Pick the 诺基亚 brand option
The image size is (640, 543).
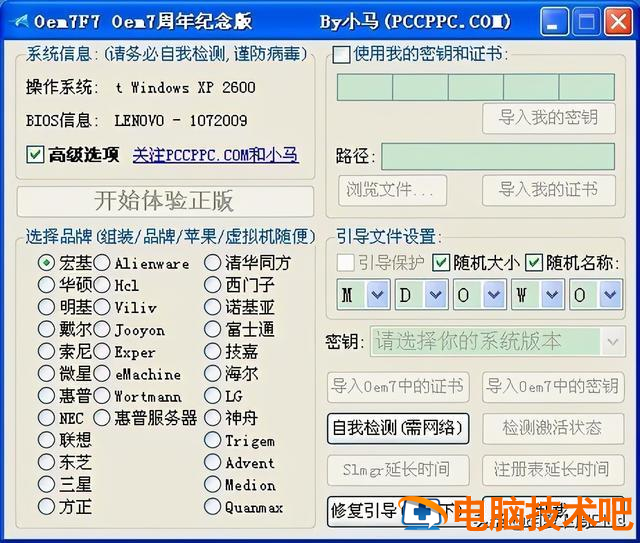[x=213, y=307]
